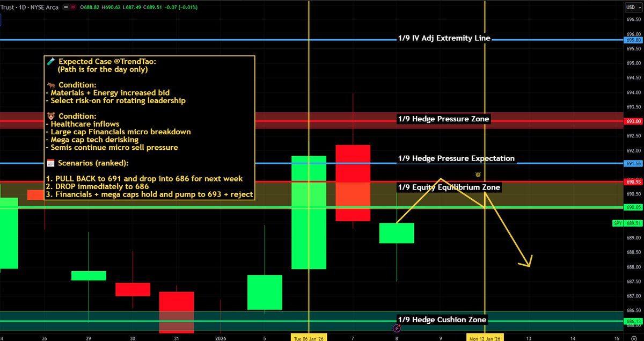Select scenario '2. DROP immediately to 686'
The image size is (644, 341).
[98, 186]
